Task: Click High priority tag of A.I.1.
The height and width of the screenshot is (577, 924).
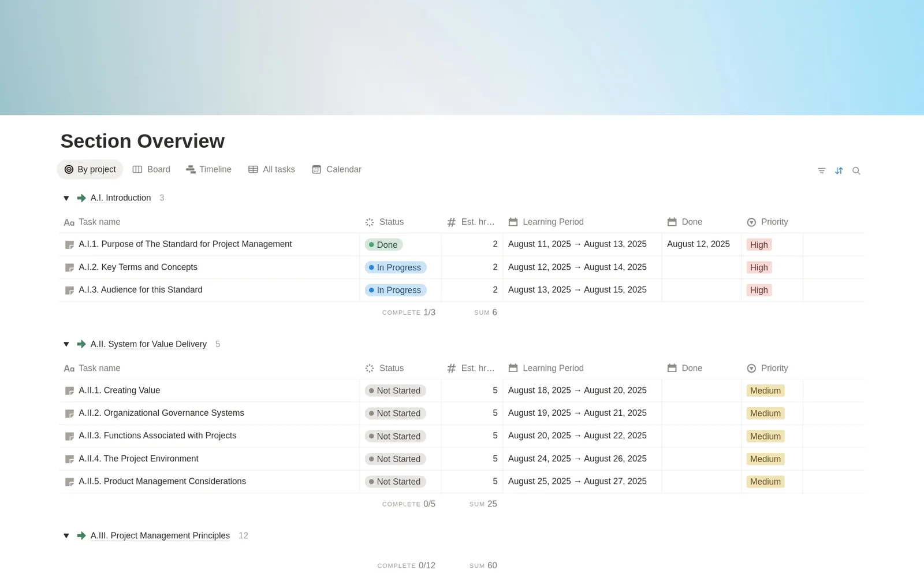Action: point(759,245)
